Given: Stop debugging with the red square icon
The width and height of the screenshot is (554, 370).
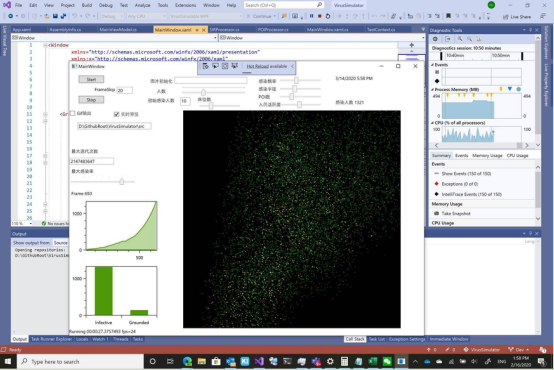Looking at the screenshot, I should tap(319, 16).
